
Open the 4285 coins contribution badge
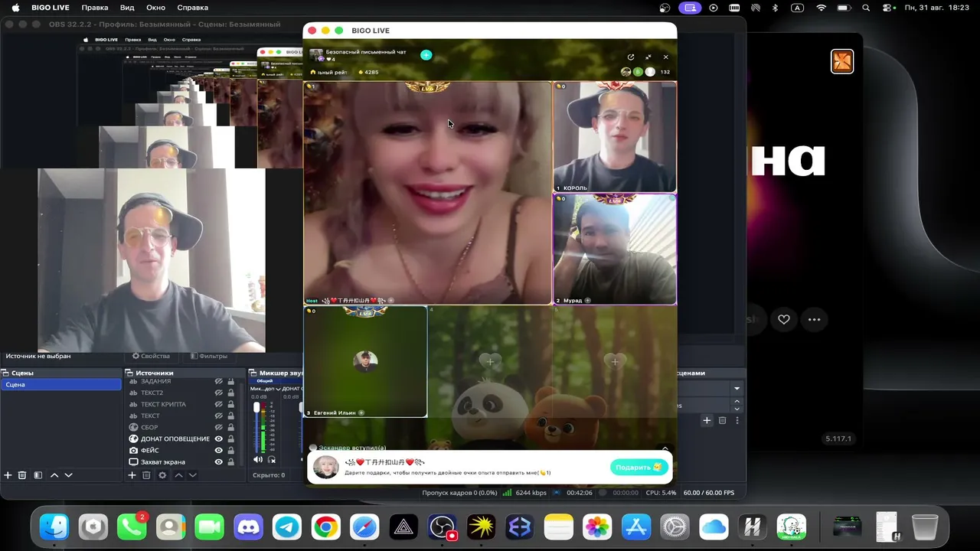368,72
